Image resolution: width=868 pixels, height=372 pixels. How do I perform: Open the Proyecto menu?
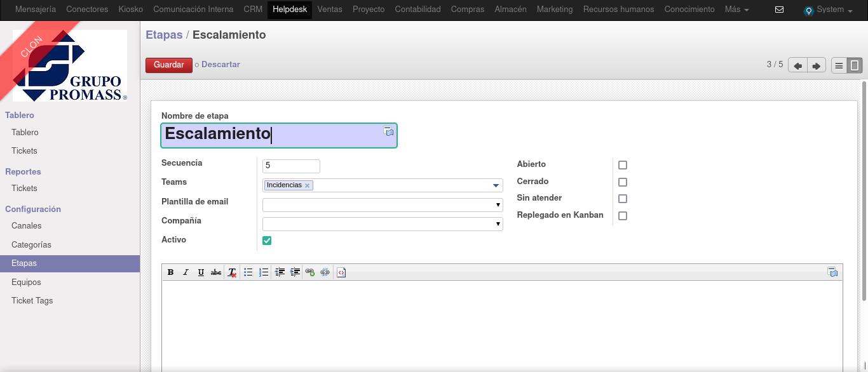pos(369,10)
